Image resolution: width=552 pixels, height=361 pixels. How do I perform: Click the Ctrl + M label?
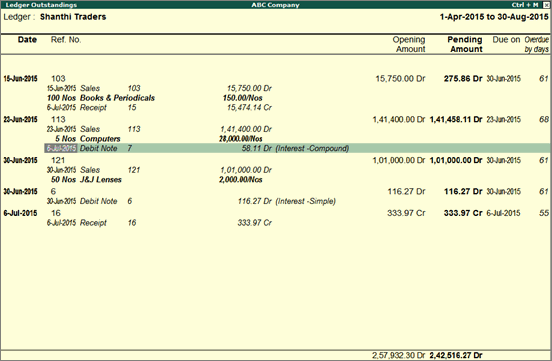tap(525, 5)
